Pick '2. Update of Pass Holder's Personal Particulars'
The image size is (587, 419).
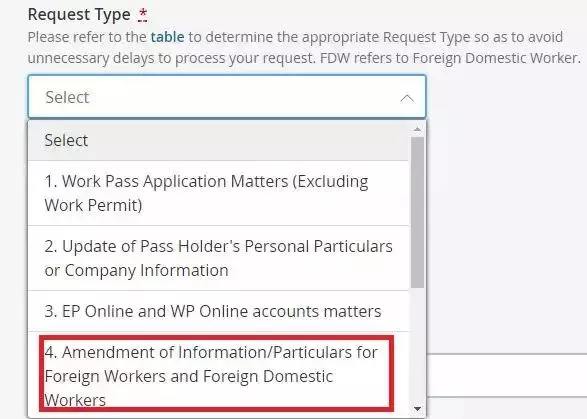[x=218, y=258]
